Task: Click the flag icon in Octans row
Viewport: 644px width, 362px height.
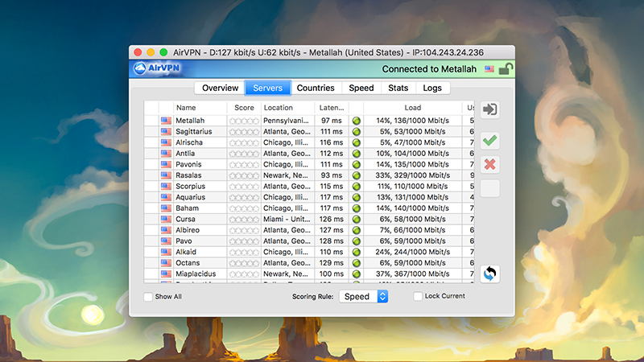Action: coord(166,263)
